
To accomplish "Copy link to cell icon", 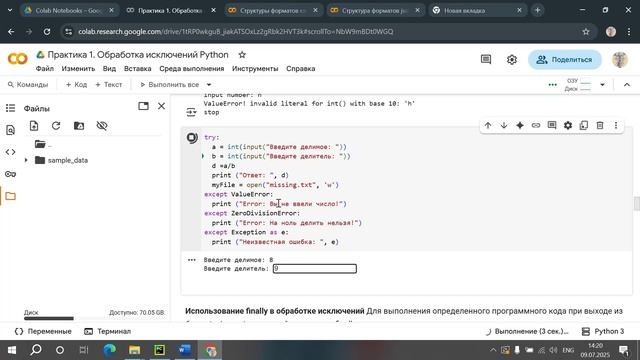I will coord(536,125).
